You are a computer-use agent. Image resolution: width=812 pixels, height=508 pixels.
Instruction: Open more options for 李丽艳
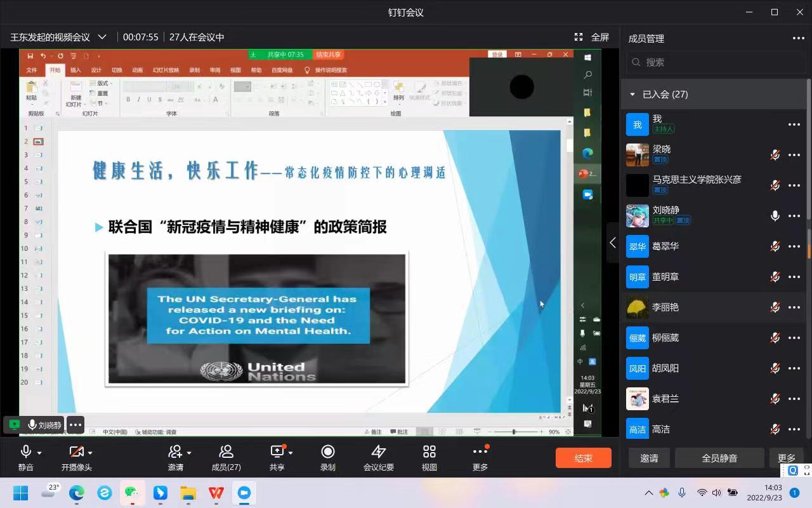point(794,307)
